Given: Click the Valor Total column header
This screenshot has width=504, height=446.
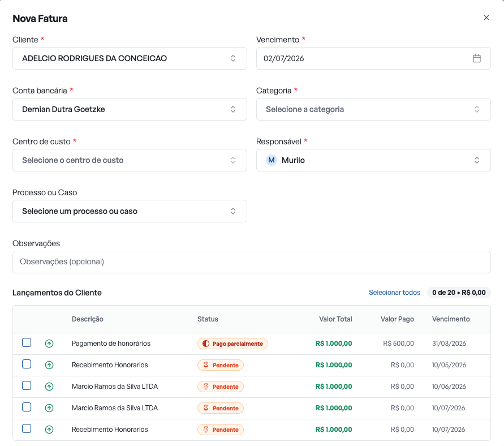Looking at the screenshot, I should point(335,319).
